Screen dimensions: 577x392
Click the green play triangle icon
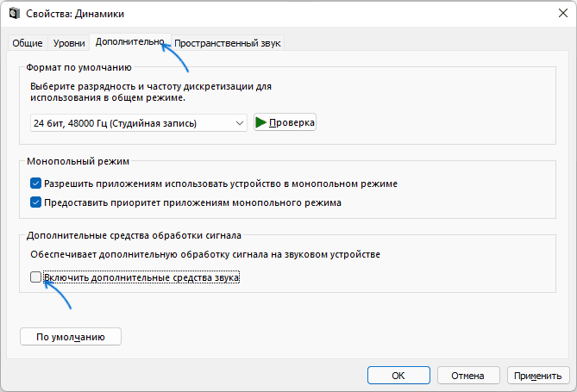click(x=261, y=122)
